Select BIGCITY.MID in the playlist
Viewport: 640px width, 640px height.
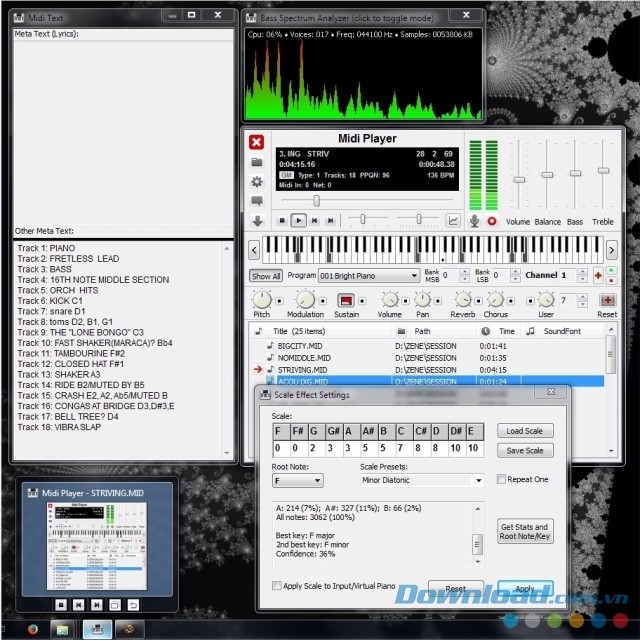point(300,346)
